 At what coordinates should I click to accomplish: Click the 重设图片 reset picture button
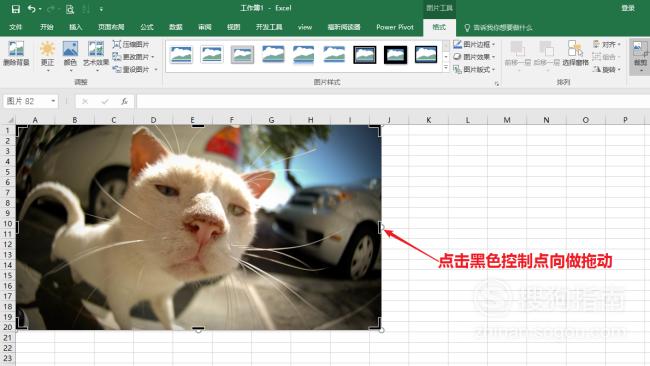point(131,69)
